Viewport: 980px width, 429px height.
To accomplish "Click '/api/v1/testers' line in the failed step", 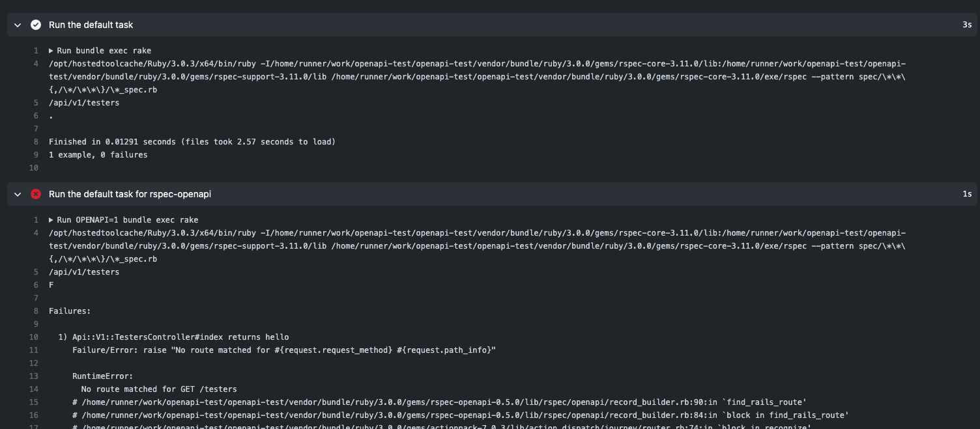I will coord(84,272).
